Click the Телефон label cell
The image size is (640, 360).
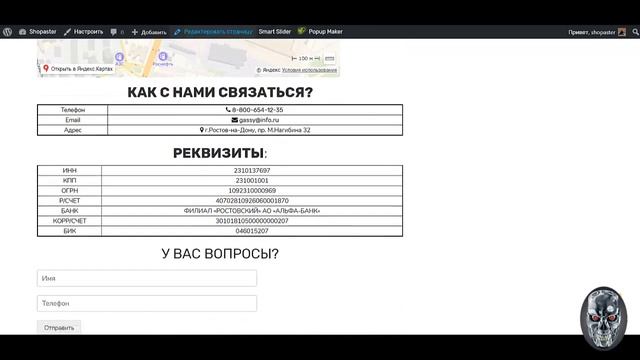click(x=73, y=110)
